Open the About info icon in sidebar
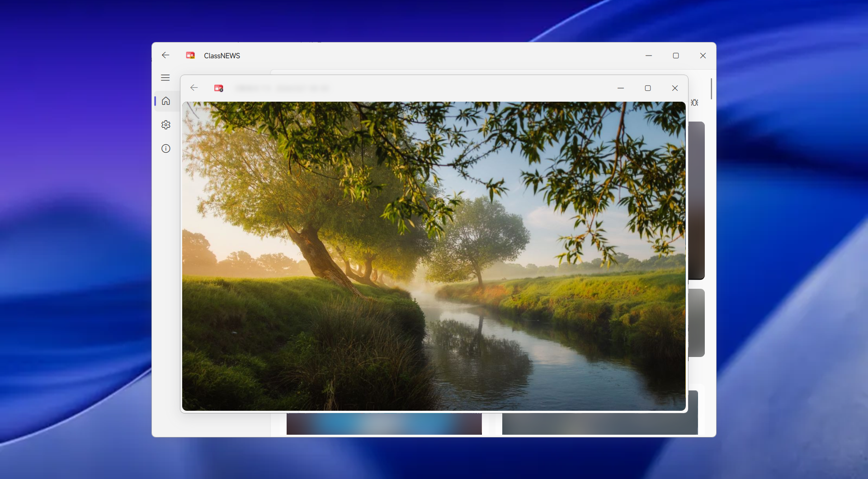 pos(166,149)
